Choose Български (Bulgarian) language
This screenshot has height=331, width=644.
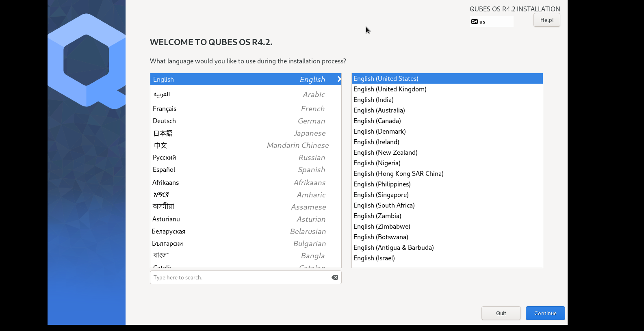[x=246, y=244]
